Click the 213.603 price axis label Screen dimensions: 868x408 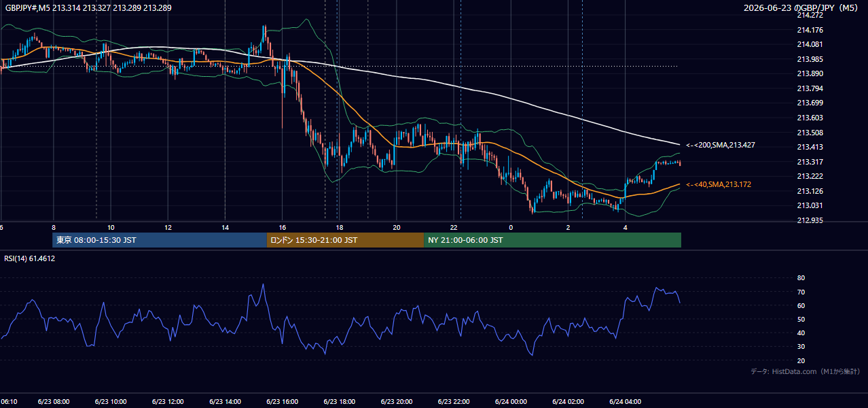pos(810,118)
